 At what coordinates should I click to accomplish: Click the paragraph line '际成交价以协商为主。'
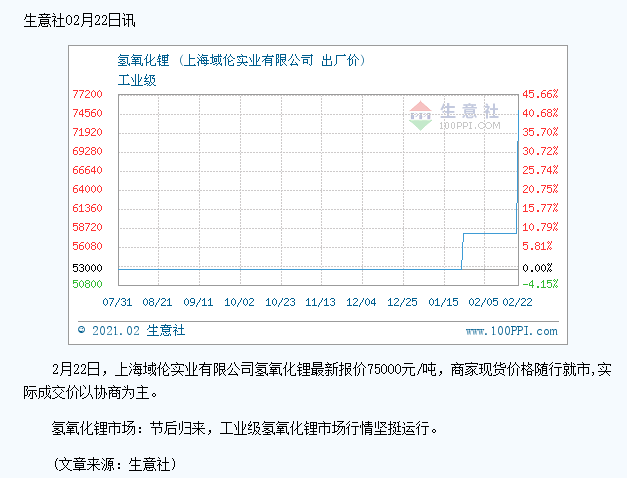click(x=91, y=393)
